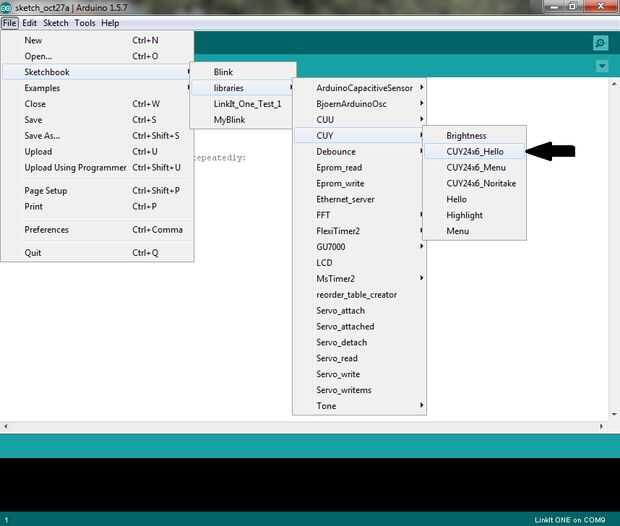
Task: Select Quit in File menu
Action: tap(97, 253)
